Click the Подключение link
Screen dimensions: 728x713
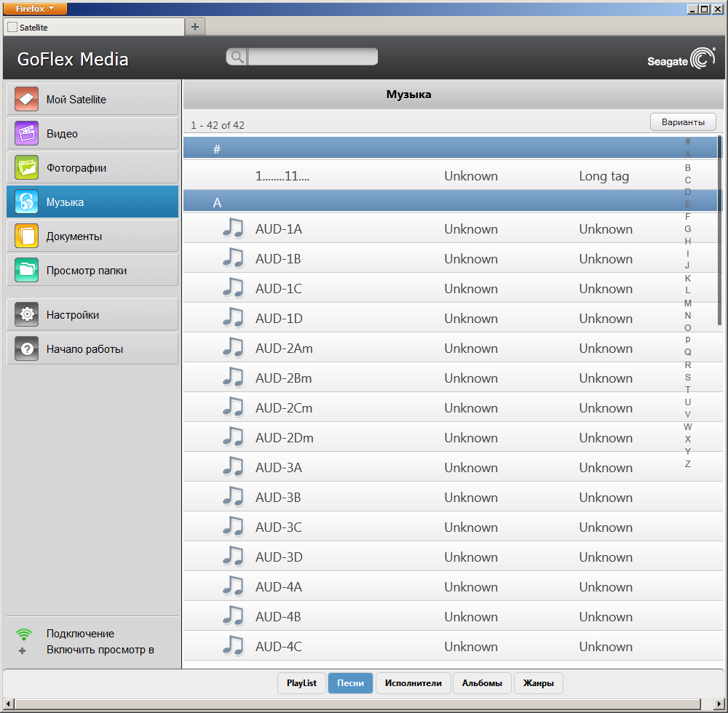coord(80,634)
